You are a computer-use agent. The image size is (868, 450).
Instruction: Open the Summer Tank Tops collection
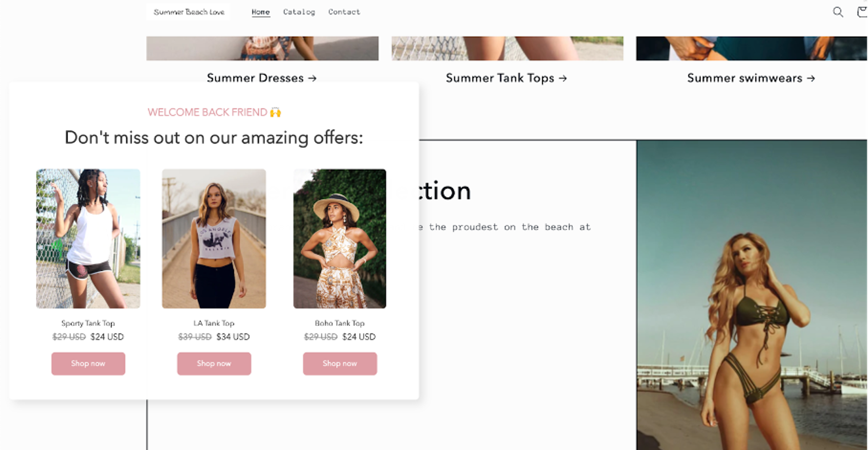coord(506,78)
